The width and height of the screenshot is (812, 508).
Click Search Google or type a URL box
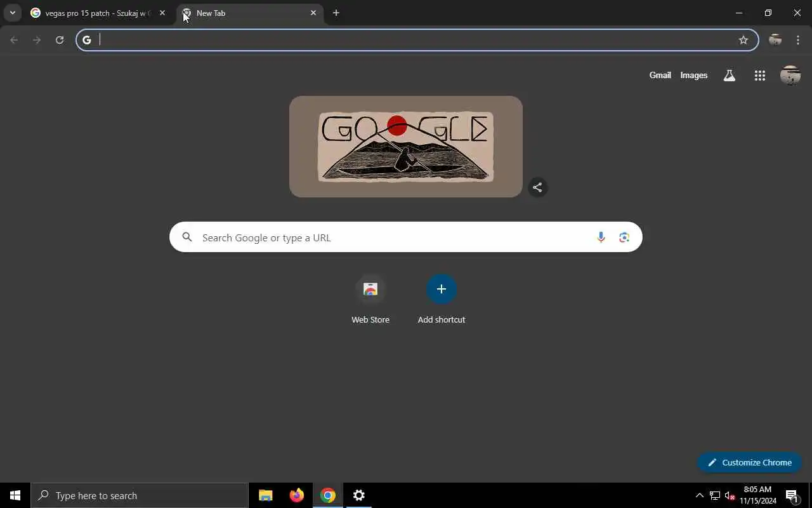coord(406,237)
